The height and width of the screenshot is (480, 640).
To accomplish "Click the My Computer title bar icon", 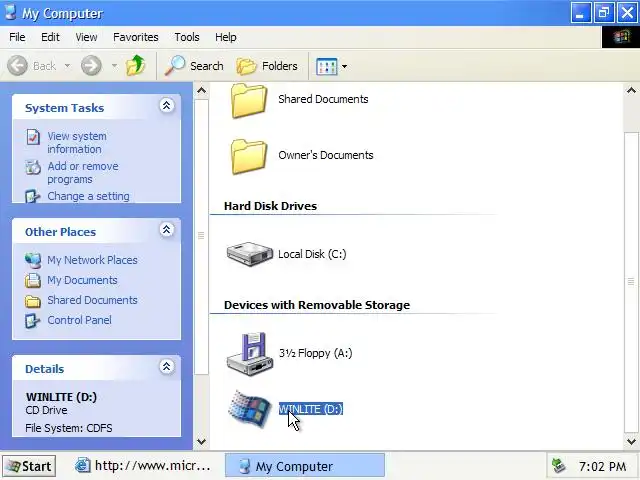I will coord(11,13).
